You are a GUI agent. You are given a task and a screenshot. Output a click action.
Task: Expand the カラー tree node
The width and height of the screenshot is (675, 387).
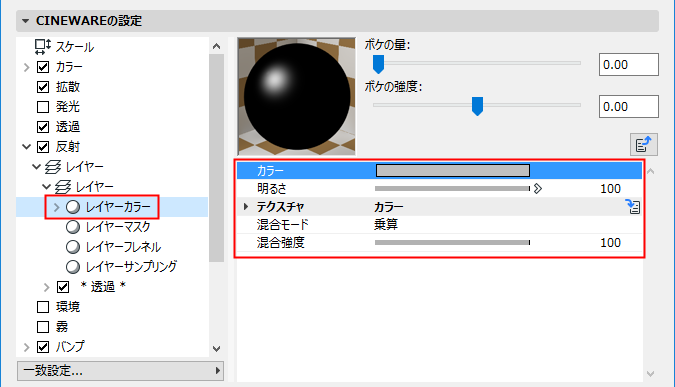click(27, 67)
